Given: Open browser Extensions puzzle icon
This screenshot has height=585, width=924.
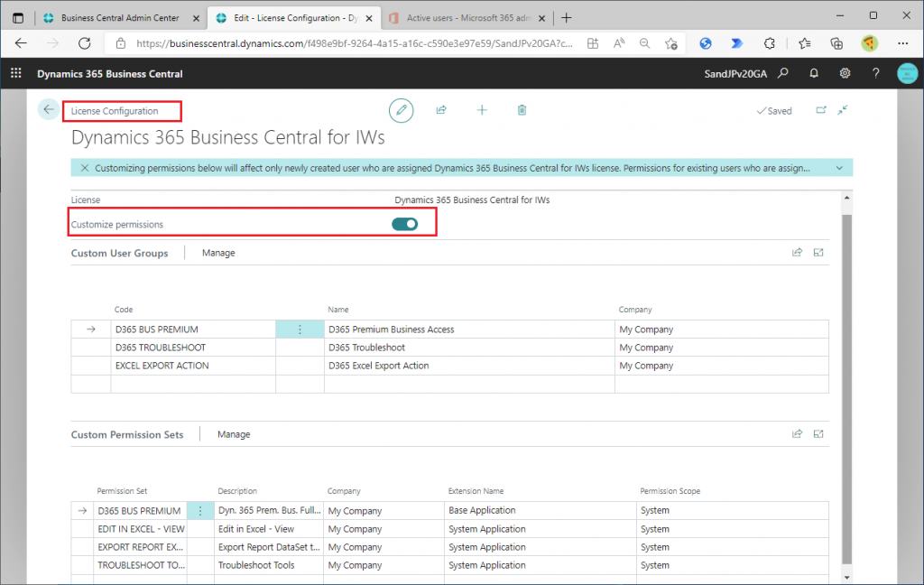Looking at the screenshot, I should [x=769, y=43].
